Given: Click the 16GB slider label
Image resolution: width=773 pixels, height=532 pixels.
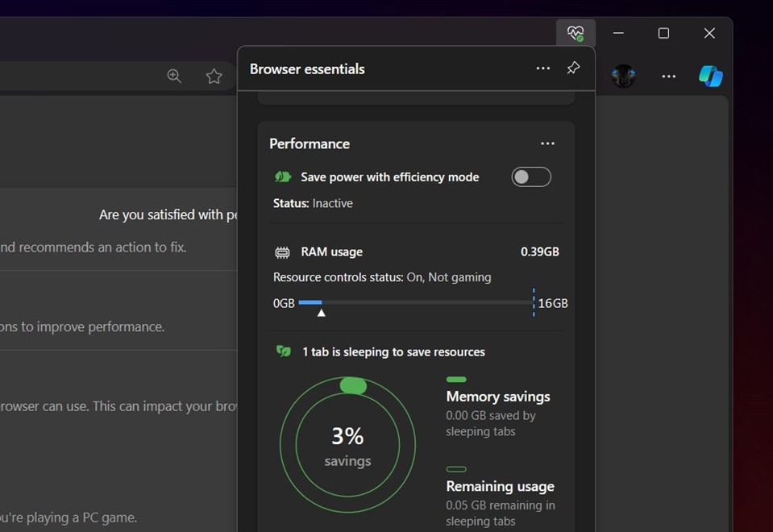Looking at the screenshot, I should 553,303.
